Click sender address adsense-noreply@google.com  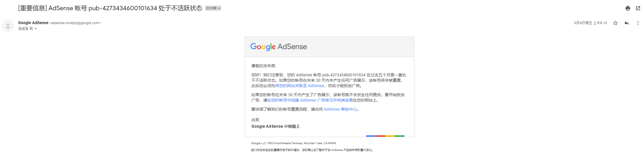[x=75, y=23]
